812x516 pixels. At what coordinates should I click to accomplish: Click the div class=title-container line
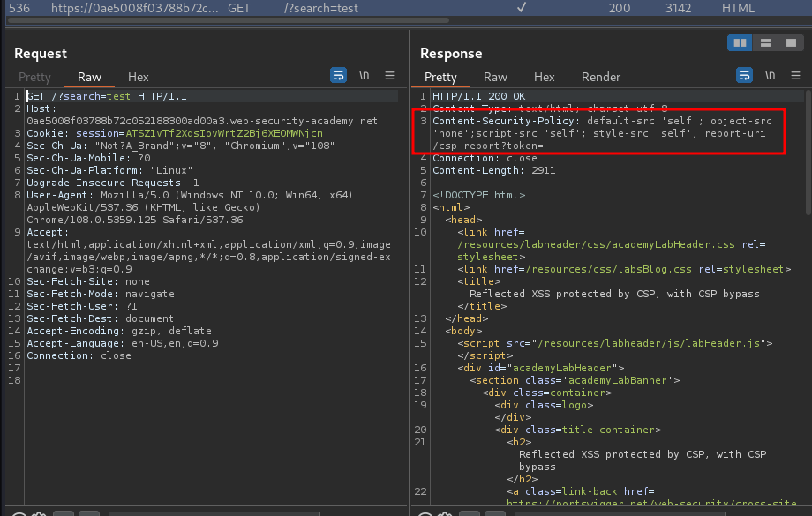[x=578, y=430]
